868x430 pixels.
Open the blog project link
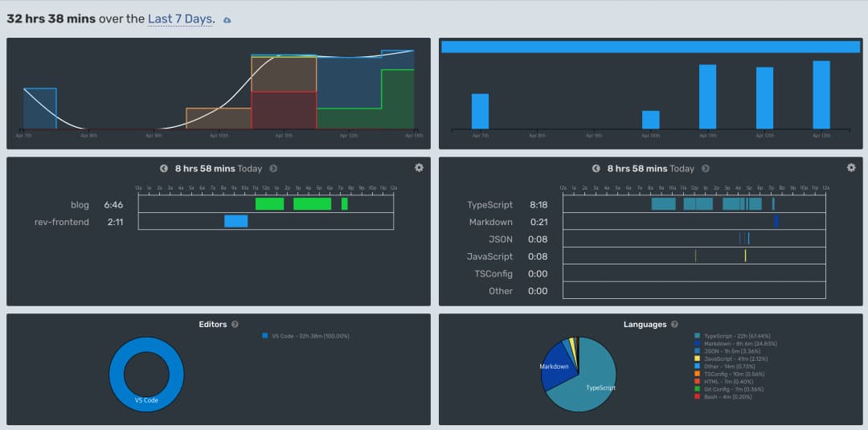click(x=80, y=205)
